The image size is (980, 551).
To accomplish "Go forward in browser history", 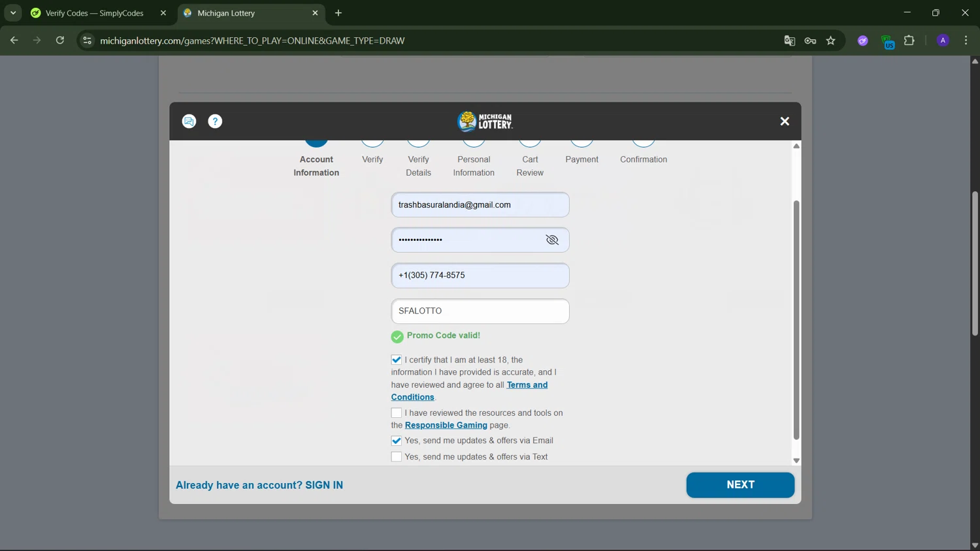I will (37, 40).
